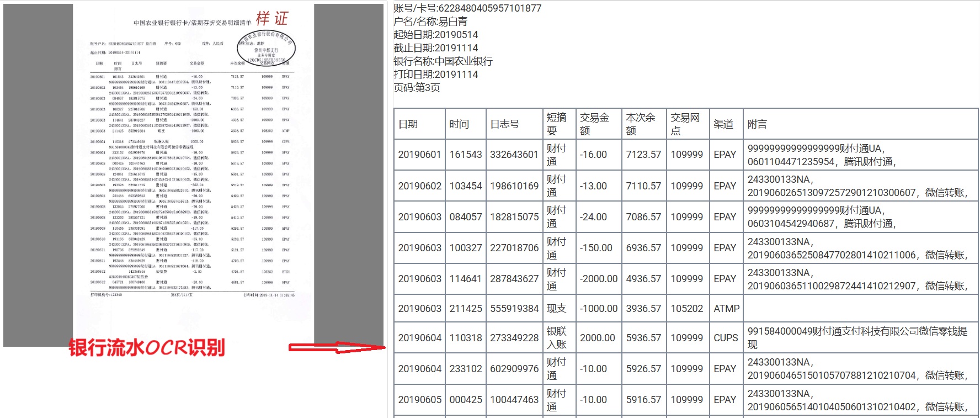The image size is (980, 418).
Task: Click print date line 打印日期:20191114
Action: [x=436, y=75]
